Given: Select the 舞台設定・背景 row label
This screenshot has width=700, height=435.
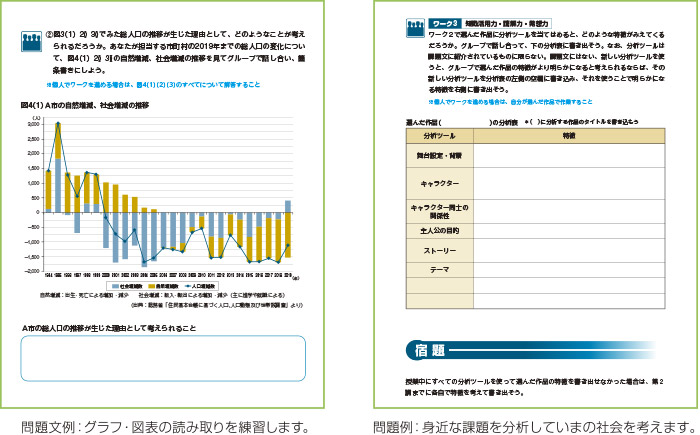Looking at the screenshot, I should (440, 155).
